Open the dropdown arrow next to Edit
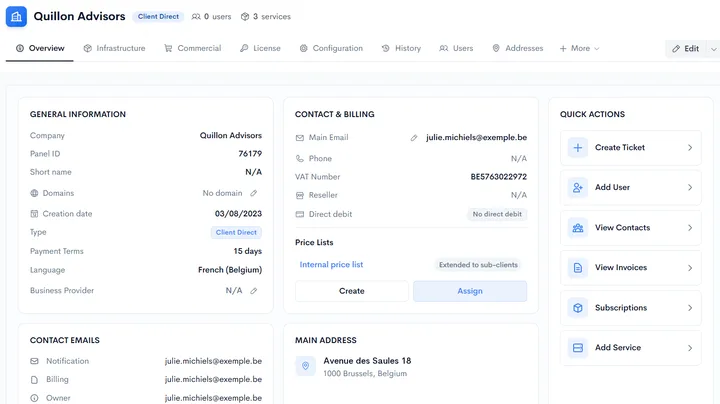 [x=714, y=49]
